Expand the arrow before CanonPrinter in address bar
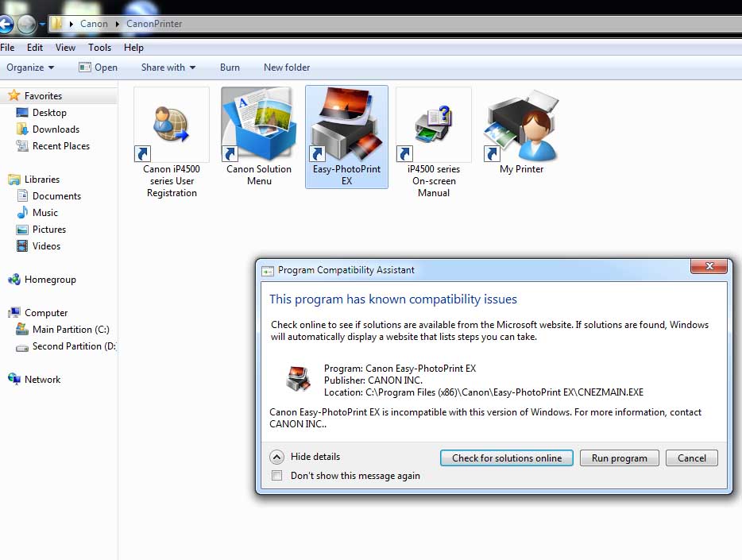The width and height of the screenshot is (742, 560). tap(118, 24)
